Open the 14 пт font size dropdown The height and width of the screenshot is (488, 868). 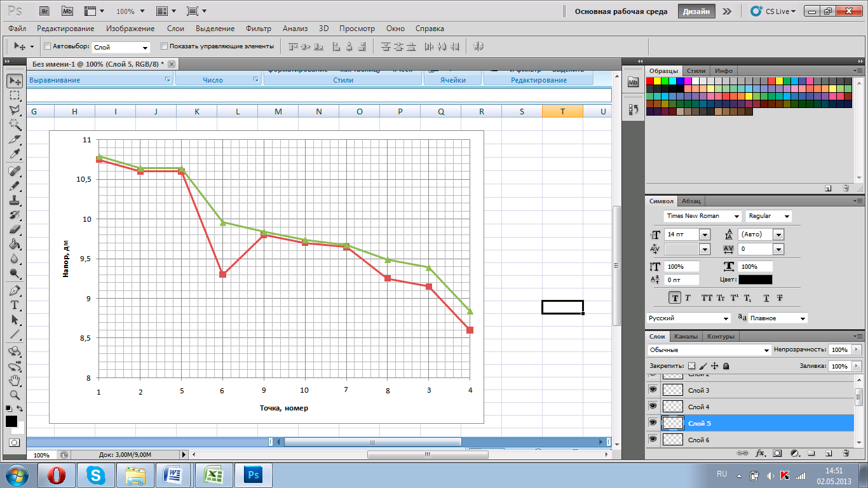[704, 234]
